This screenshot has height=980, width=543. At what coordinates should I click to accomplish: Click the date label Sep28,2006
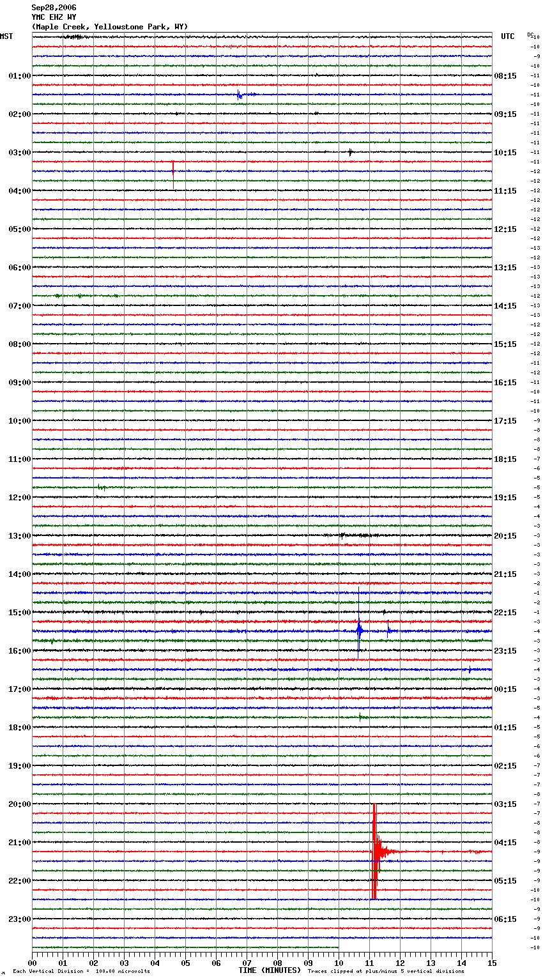click(54, 8)
